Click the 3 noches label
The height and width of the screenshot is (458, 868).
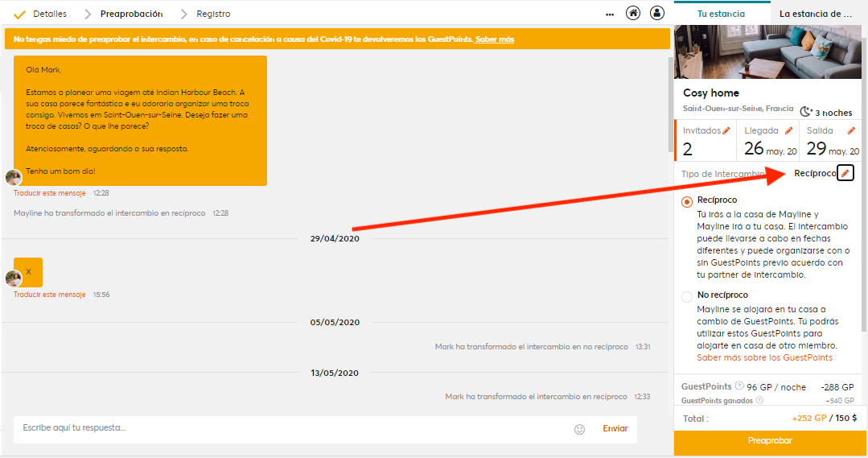coord(833,113)
